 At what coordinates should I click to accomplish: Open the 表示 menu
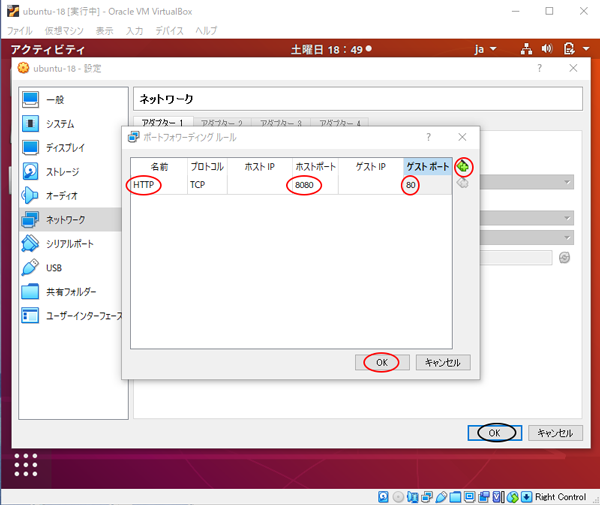(x=104, y=31)
